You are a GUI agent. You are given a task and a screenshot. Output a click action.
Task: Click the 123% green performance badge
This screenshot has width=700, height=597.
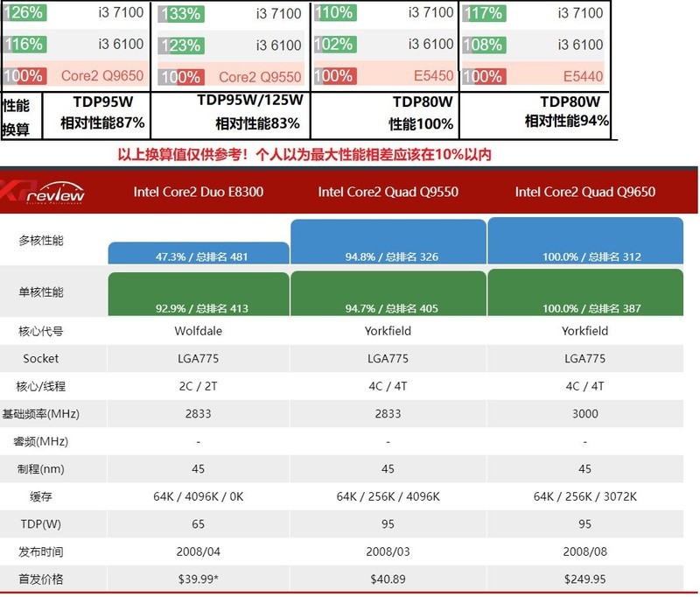(x=182, y=46)
